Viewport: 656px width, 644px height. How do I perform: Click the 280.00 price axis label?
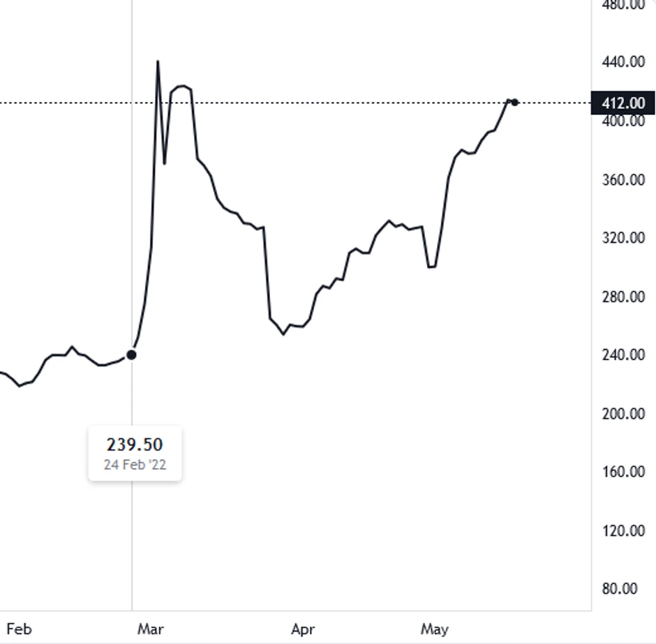(x=623, y=297)
